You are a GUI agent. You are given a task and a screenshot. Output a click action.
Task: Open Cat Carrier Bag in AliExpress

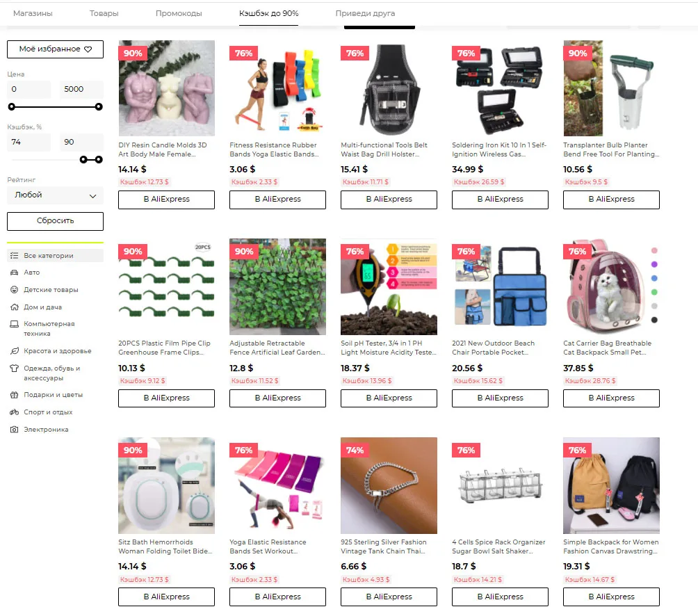611,398
